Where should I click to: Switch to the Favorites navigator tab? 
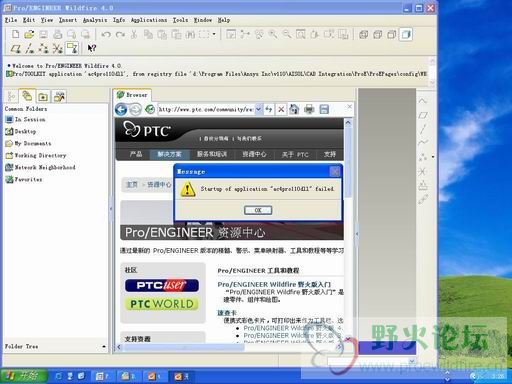coord(43,97)
